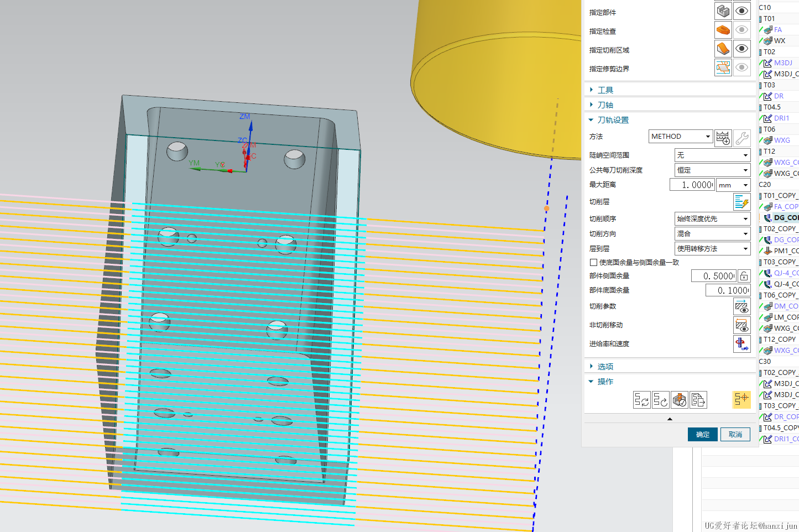Check 使底面余量与侧面余量一致 checkbox
This screenshot has height=532, width=799.
tap(593, 263)
